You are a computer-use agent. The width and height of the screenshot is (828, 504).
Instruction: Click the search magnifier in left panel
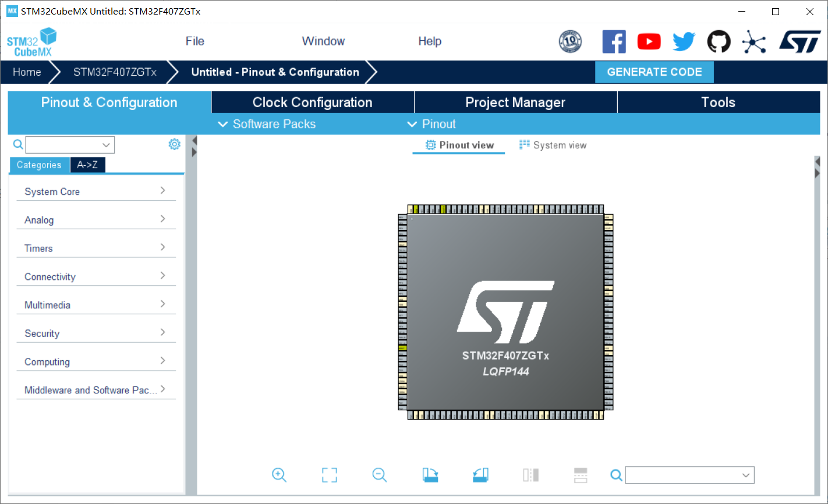[18, 144]
